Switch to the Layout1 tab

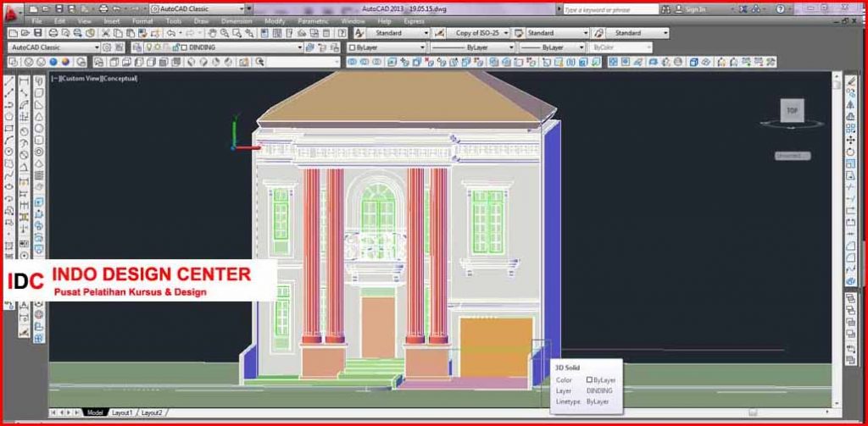pos(122,412)
